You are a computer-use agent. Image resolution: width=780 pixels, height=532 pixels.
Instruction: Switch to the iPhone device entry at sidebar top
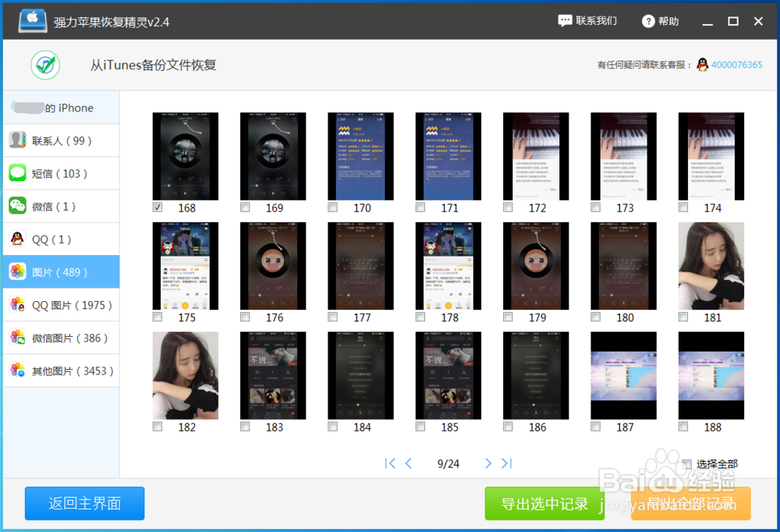58,107
